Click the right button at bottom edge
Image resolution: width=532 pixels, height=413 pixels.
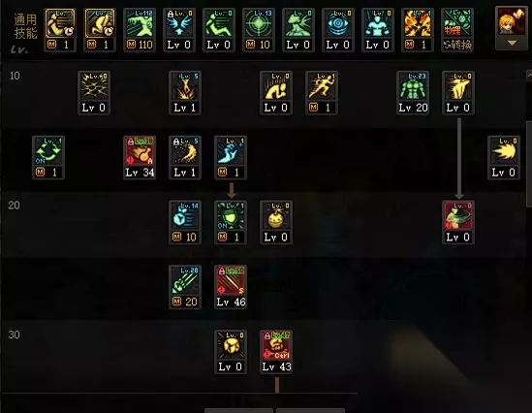310,411
